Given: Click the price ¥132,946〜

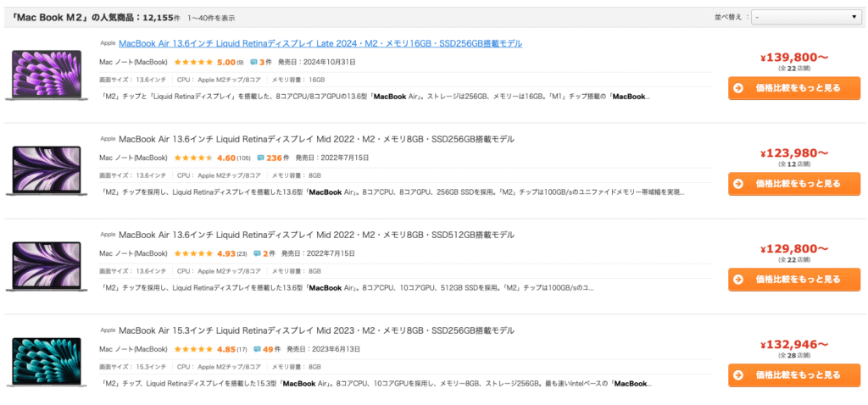Looking at the screenshot, I should tap(794, 345).
